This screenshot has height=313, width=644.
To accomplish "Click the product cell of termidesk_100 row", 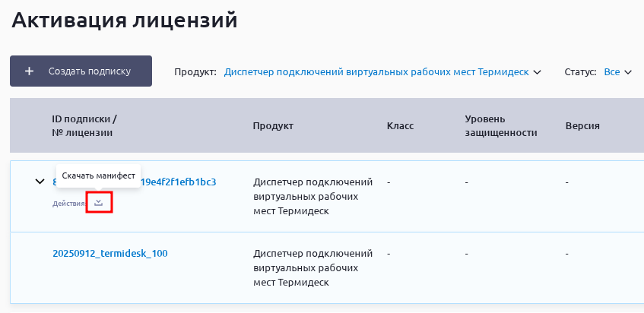I will pos(313,268).
